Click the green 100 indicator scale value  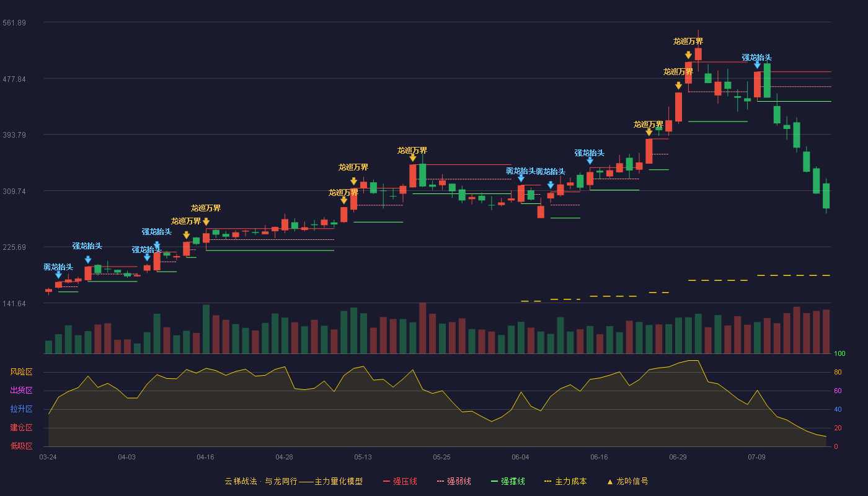click(839, 354)
